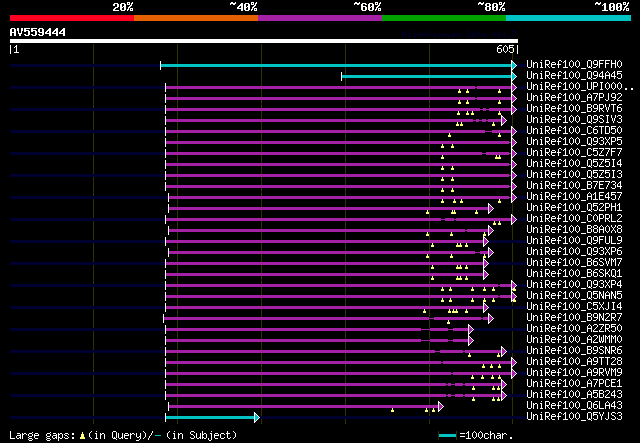Select the UniRef100_A9RVM9 label
640x443 pixels.
coord(574,373)
